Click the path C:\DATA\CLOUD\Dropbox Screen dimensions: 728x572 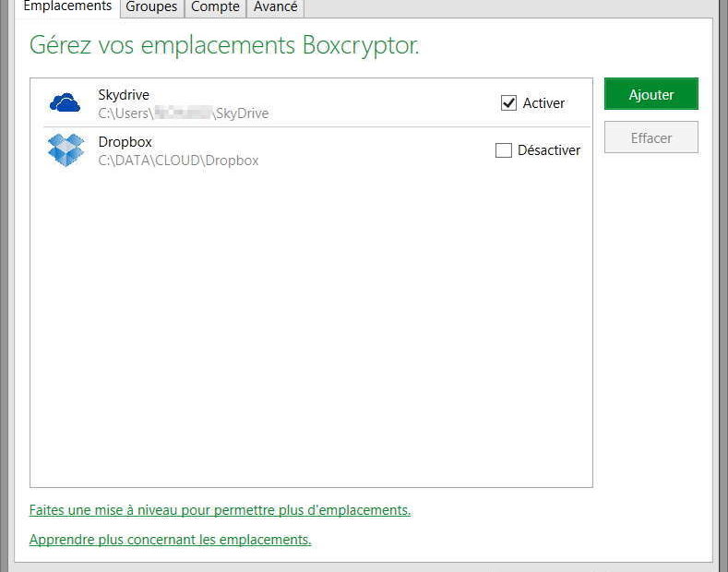(x=178, y=161)
